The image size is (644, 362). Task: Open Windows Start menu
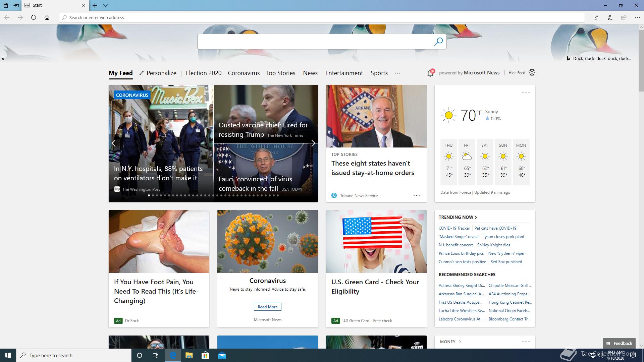[x=8, y=355]
